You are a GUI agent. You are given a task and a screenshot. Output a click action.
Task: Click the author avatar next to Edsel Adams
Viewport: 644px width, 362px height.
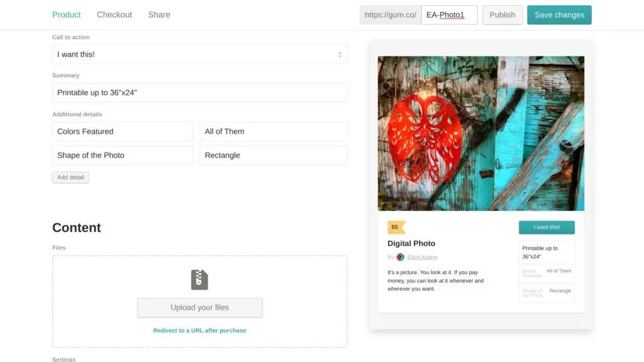(x=401, y=257)
